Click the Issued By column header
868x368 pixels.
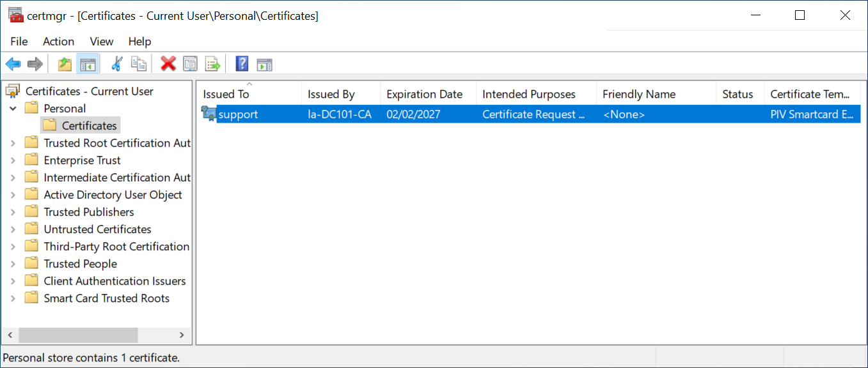click(331, 95)
